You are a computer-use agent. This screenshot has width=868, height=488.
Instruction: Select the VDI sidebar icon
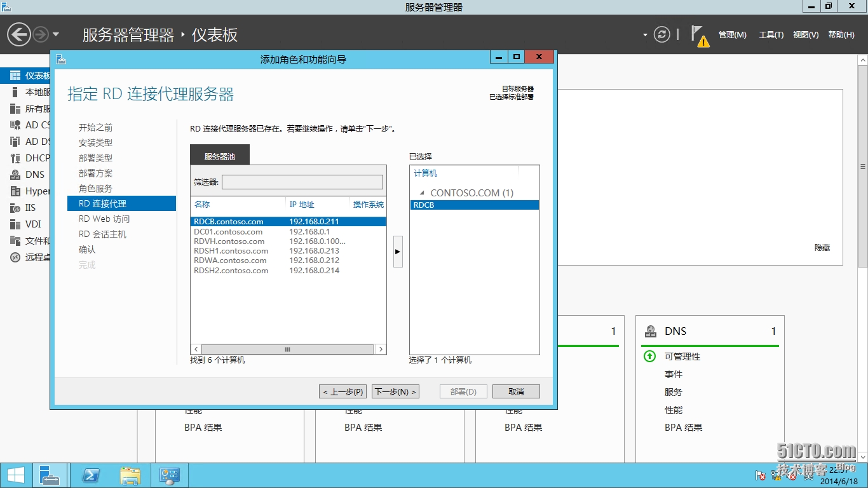pyautogui.click(x=15, y=224)
